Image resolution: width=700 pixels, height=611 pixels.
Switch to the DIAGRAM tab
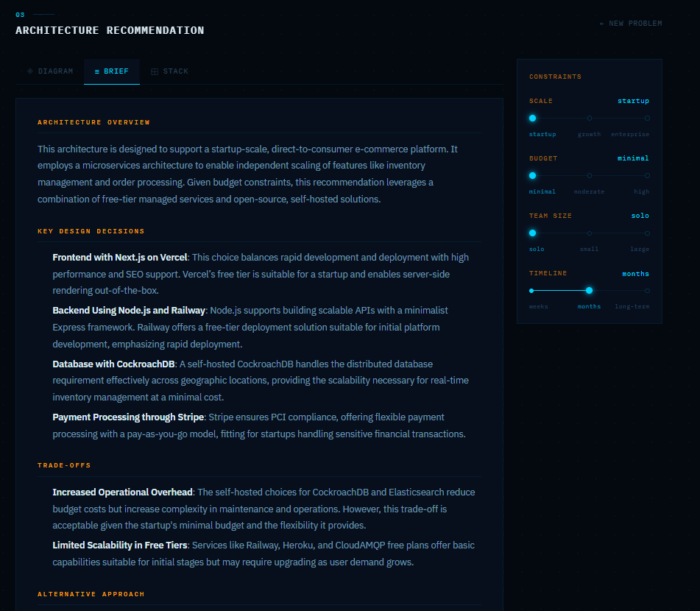[49, 71]
